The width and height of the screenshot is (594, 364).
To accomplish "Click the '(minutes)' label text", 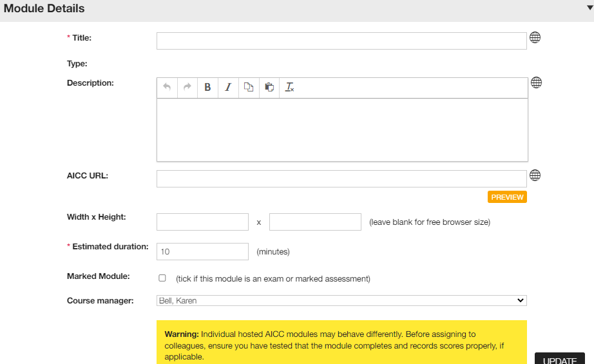I will [x=273, y=251].
